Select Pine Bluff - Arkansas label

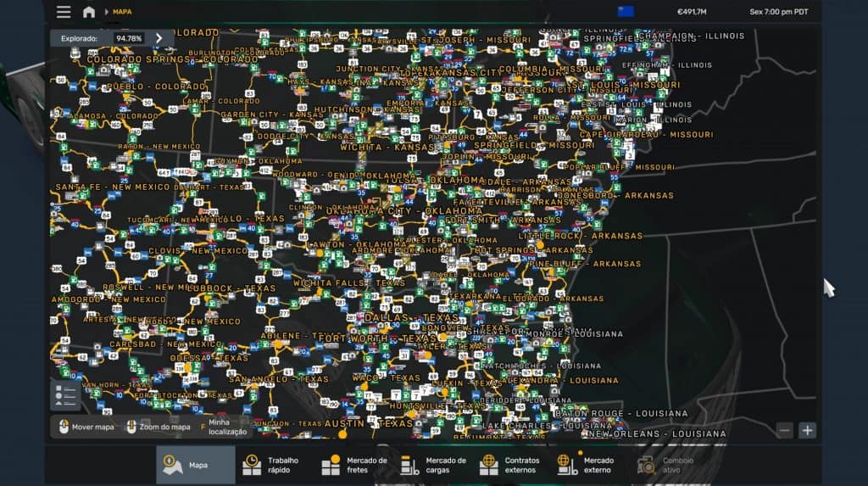click(585, 264)
